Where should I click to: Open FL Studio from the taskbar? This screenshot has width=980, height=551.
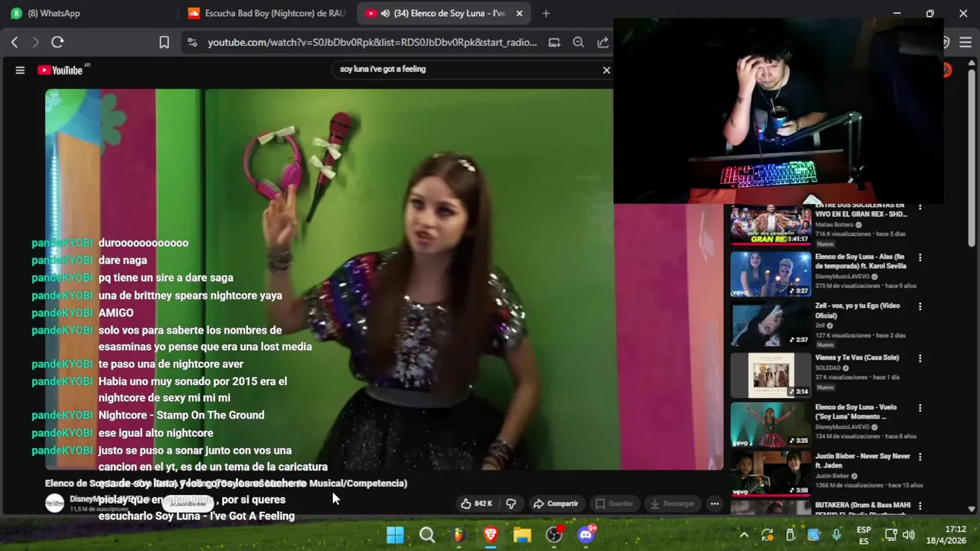459,535
